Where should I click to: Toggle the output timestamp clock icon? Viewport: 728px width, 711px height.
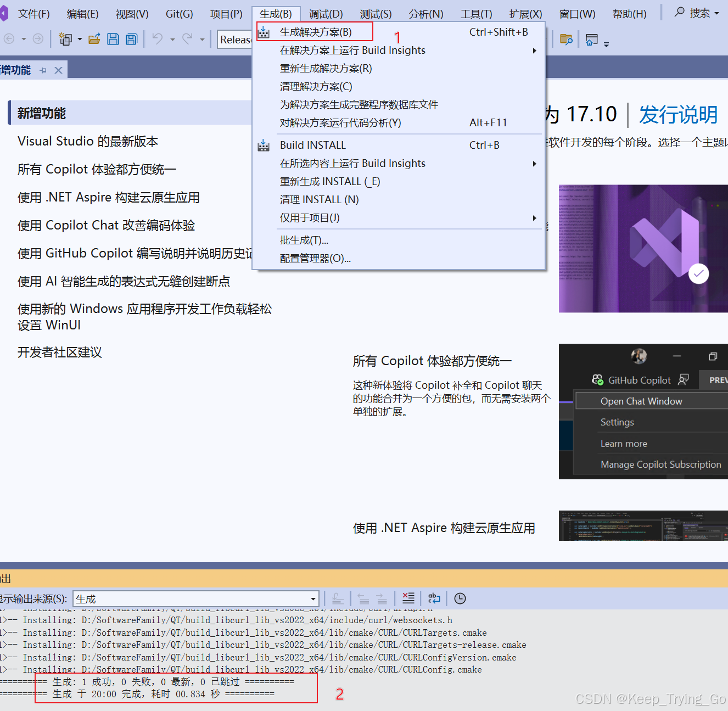[460, 598]
